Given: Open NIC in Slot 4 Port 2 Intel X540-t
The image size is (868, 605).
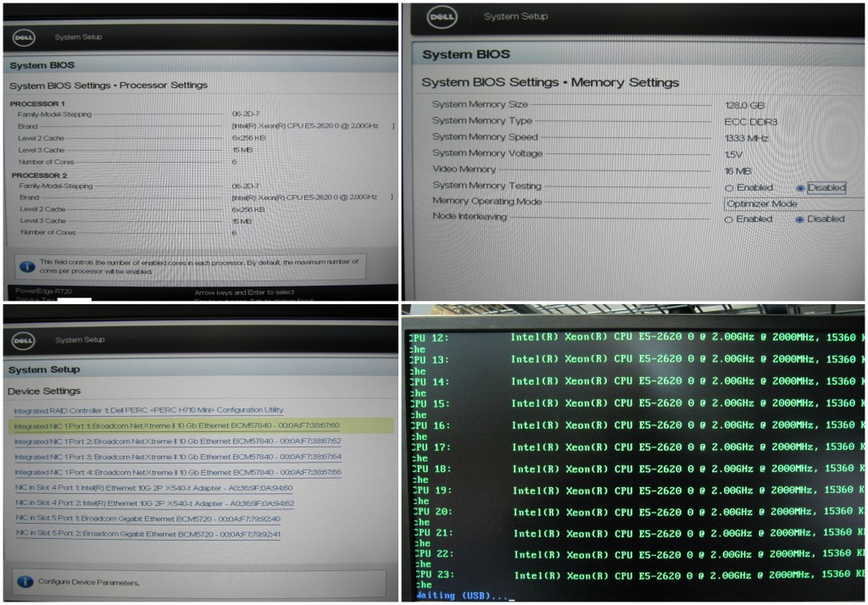Looking at the screenshot, I should click(154, 503).
